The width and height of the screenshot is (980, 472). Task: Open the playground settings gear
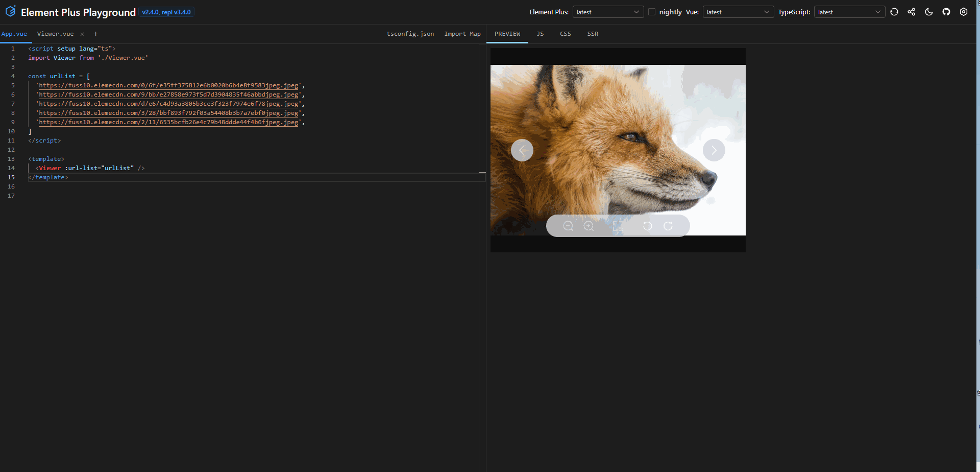pyautogui.click(x=964, y=12)
